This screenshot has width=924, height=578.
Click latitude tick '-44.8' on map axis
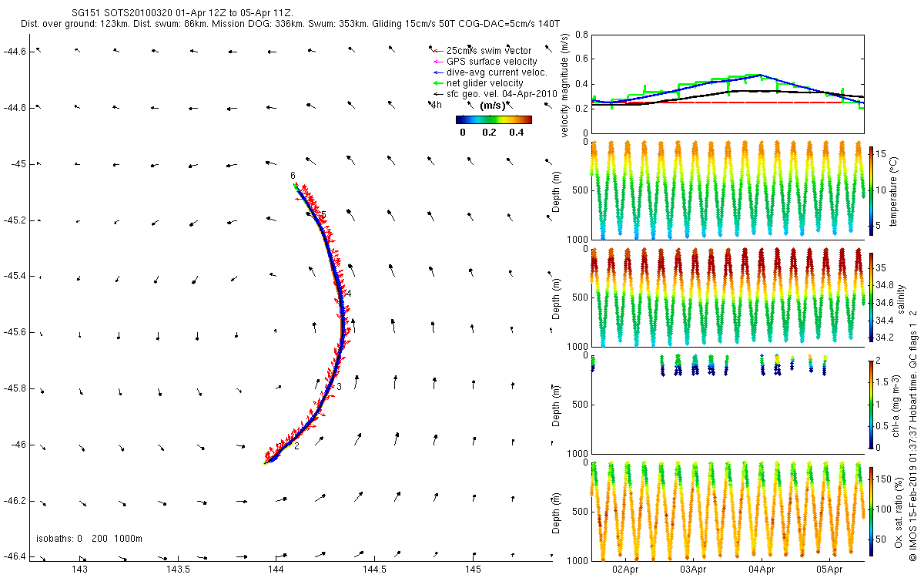pos(15,108)
